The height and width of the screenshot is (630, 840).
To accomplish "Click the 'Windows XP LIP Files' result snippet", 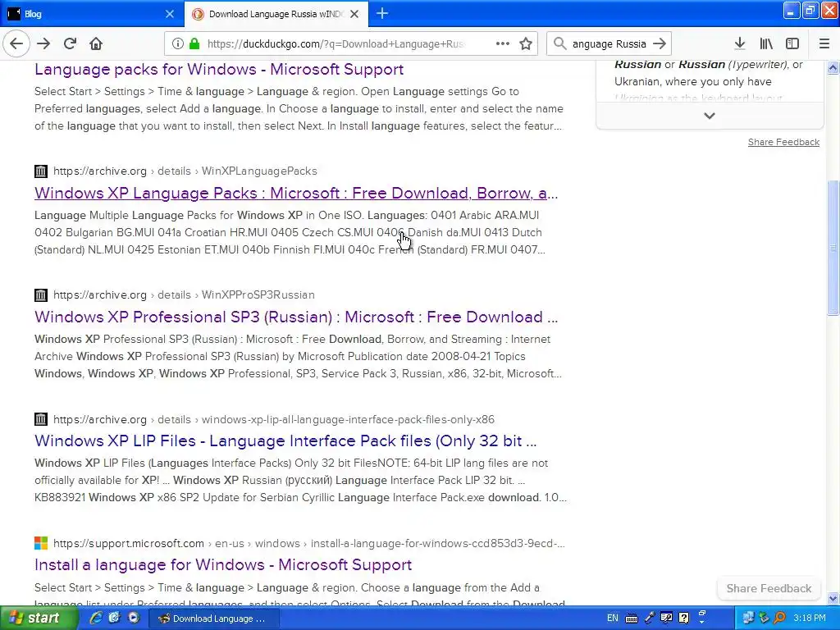I will point(300,480).
